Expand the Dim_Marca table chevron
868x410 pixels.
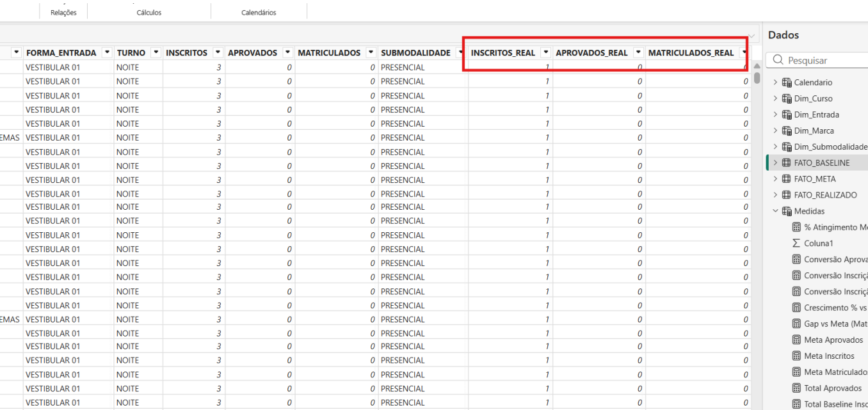[x=775, y=130]
